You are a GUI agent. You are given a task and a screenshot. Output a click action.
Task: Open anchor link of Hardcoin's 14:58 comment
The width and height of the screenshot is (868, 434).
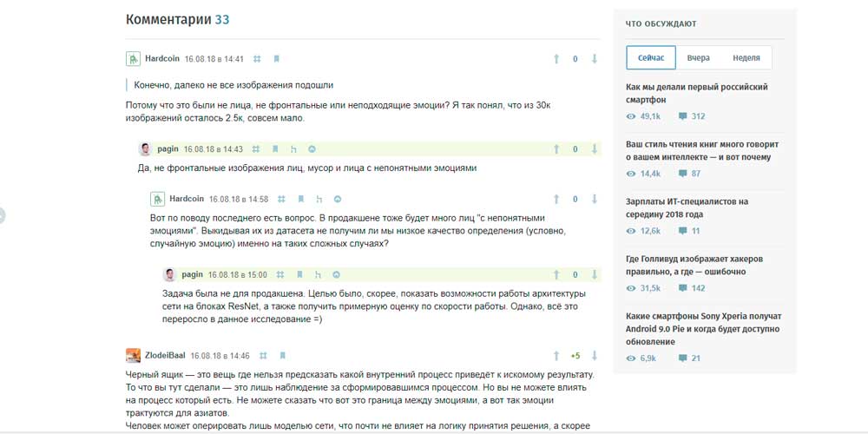pos(281,199)
